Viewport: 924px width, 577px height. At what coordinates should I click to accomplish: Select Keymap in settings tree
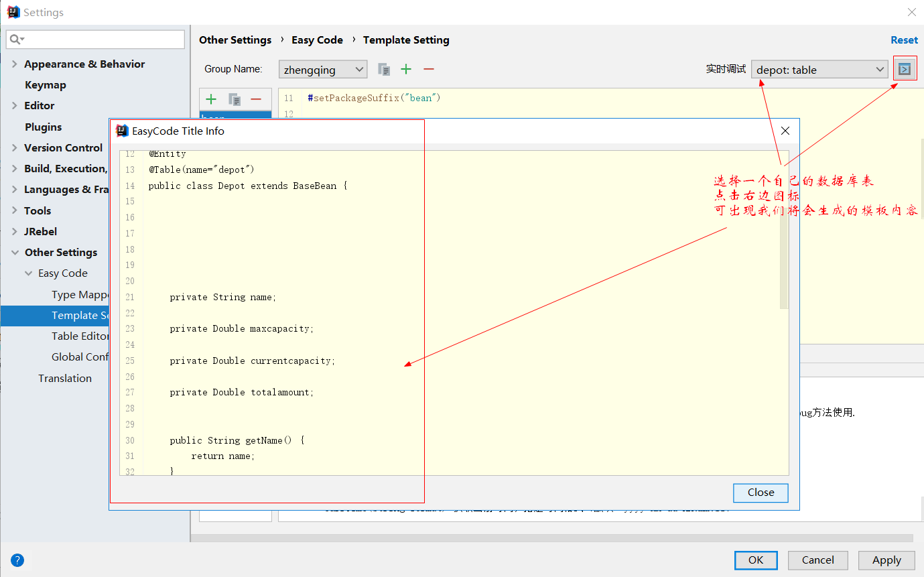click(46, 85)
